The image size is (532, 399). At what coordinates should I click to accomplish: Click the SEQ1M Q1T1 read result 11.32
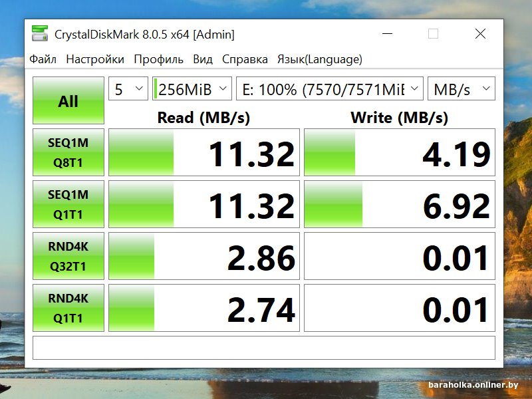204,204
